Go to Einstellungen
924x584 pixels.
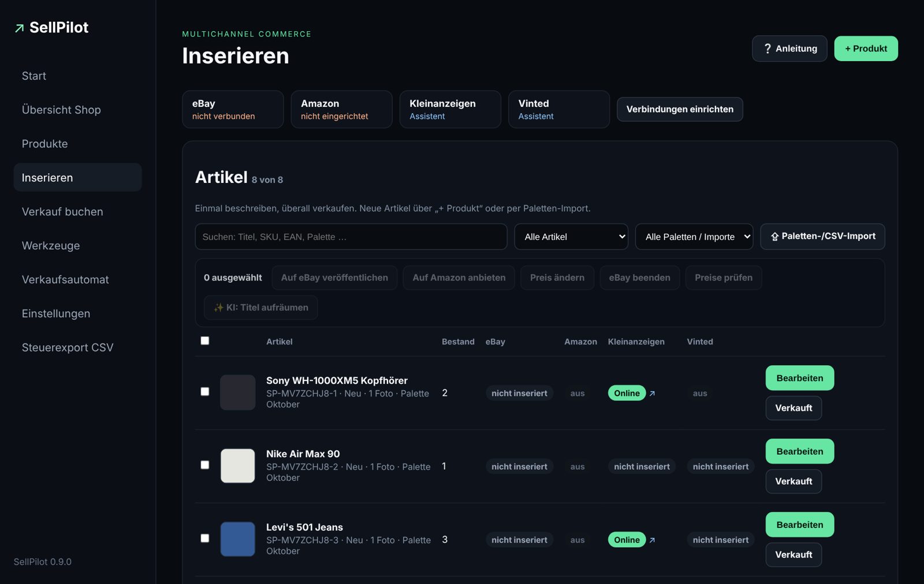click(x=77, y=313)
